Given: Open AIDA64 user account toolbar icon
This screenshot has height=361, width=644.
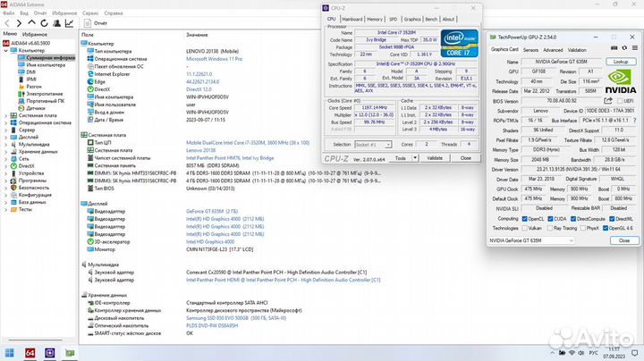Looking at the screenshot, I should coord(56,23).
